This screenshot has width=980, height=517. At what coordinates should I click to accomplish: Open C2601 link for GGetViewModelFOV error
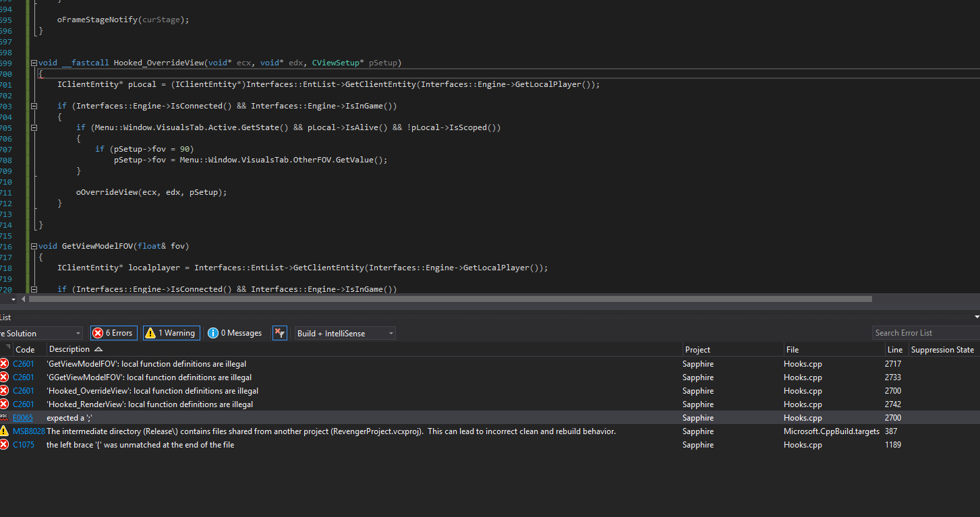click(x=23, y=377)
